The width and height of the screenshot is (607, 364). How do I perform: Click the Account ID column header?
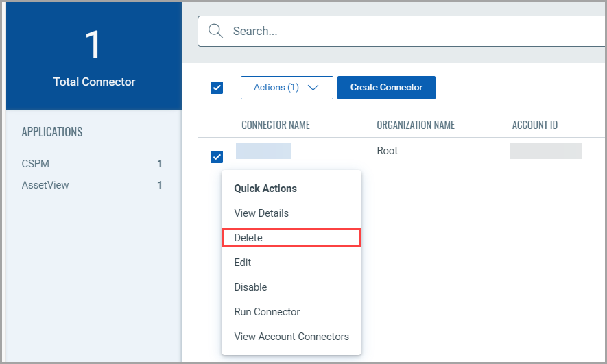[x=534, y=125]
